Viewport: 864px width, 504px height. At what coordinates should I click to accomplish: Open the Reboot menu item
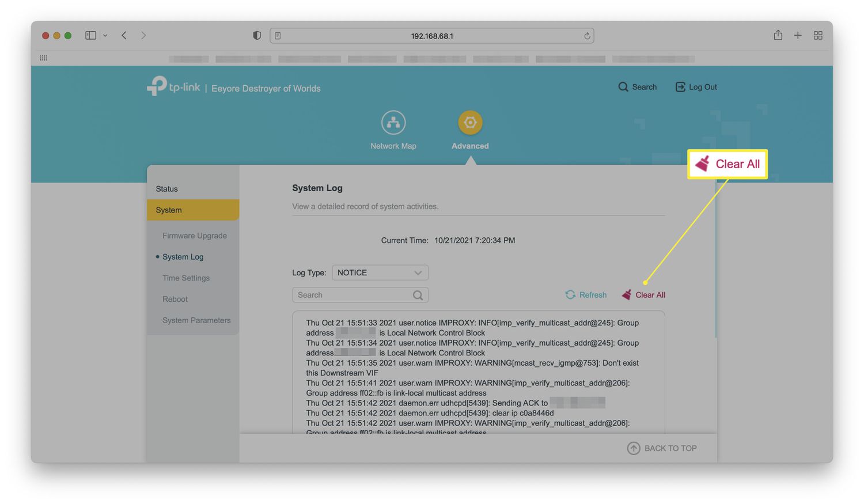coord(175,300)
